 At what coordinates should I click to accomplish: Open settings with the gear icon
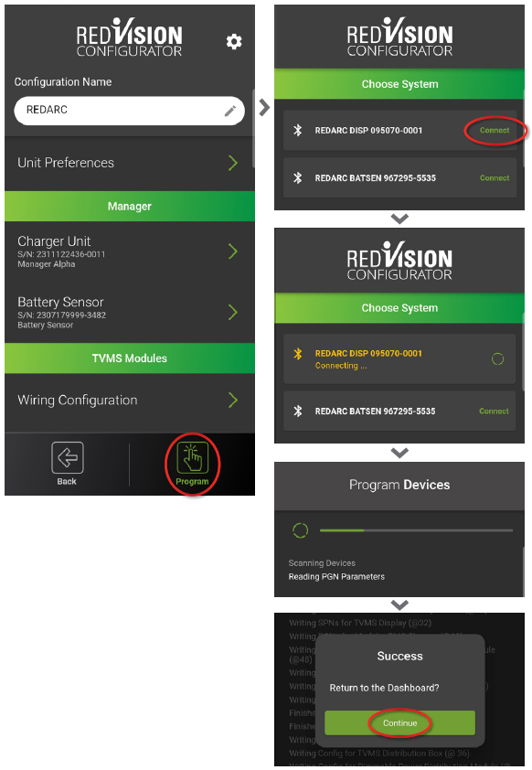tap(234, 42)
